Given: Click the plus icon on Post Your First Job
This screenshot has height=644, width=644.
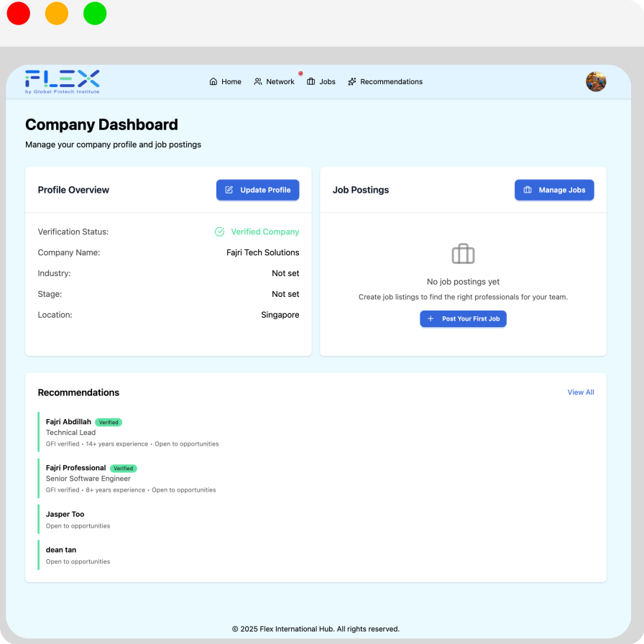Looking at the screenshot, I should coord(431,318).
